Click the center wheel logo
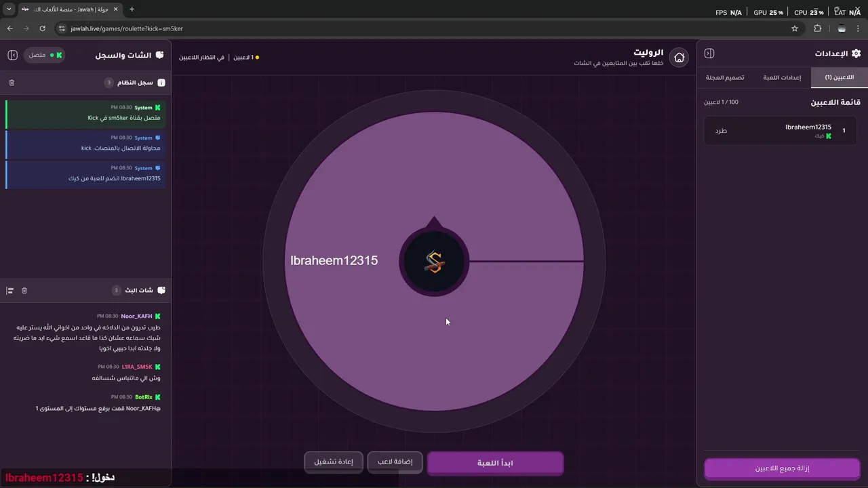 (x=434, y=262)
